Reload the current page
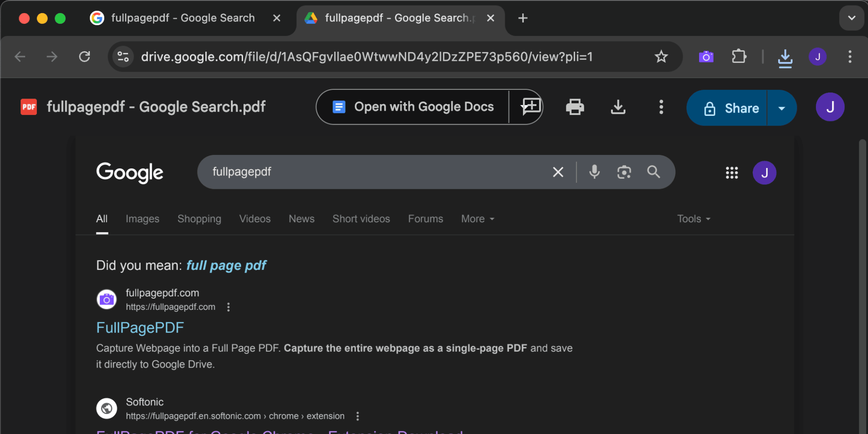 click(85, 56)
